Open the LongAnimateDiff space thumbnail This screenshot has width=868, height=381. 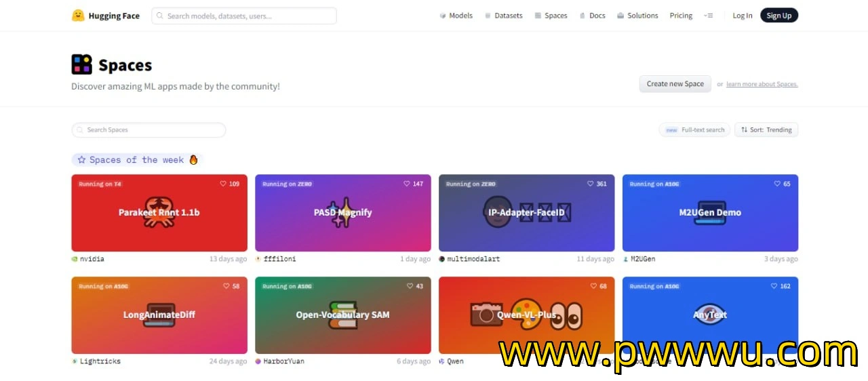click(x=159, y=315)
